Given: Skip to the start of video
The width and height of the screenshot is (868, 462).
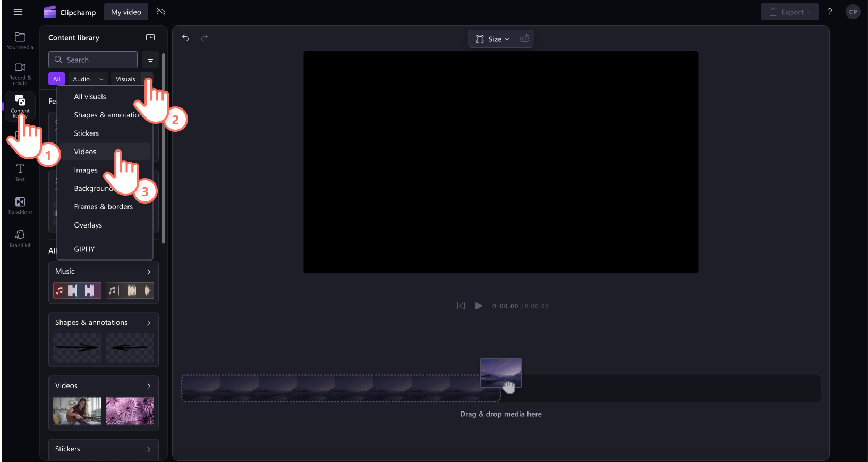Looking at the screenshot, I should (461, 306).
